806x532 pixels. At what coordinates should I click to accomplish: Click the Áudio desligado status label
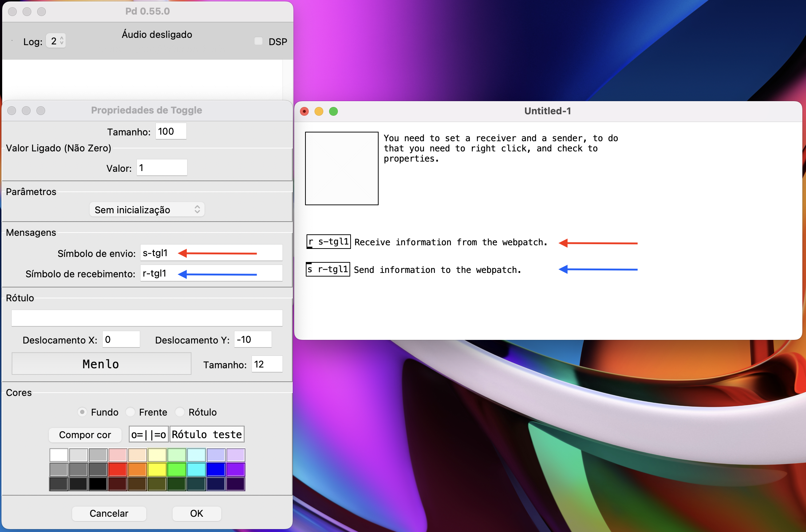157,35
